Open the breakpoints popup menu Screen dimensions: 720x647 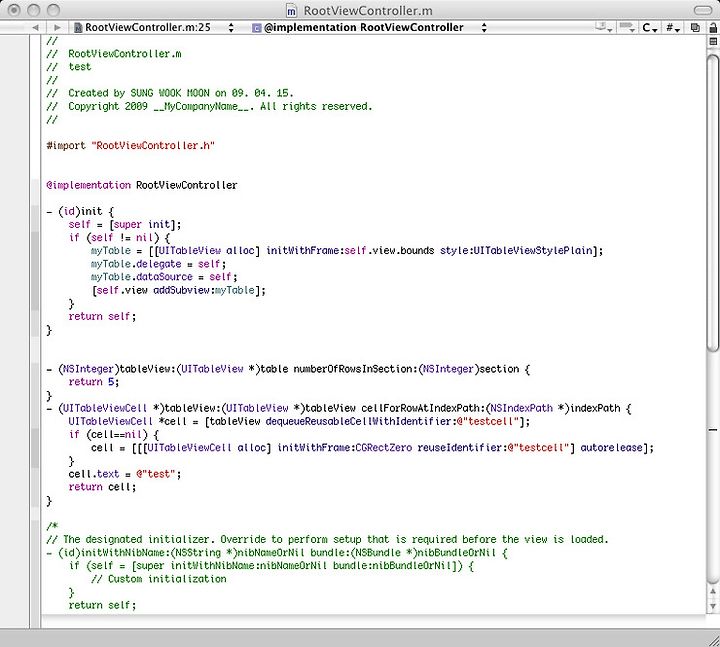click(627, 28)
